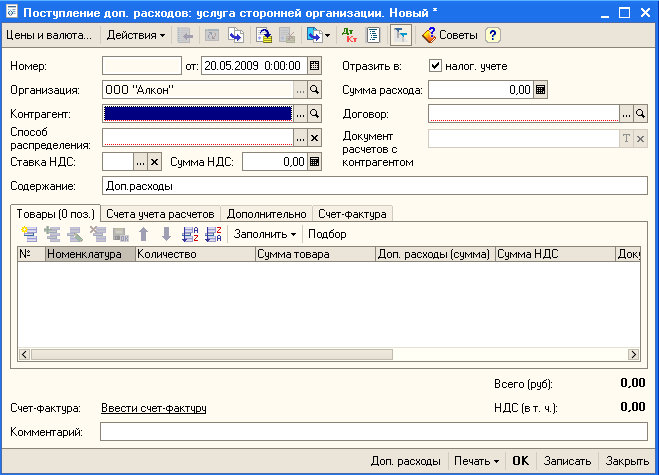Sort table rows ascending A-Z
This screenshot has height=475, width=659.
pyautogui.click(x=191, y=234)
